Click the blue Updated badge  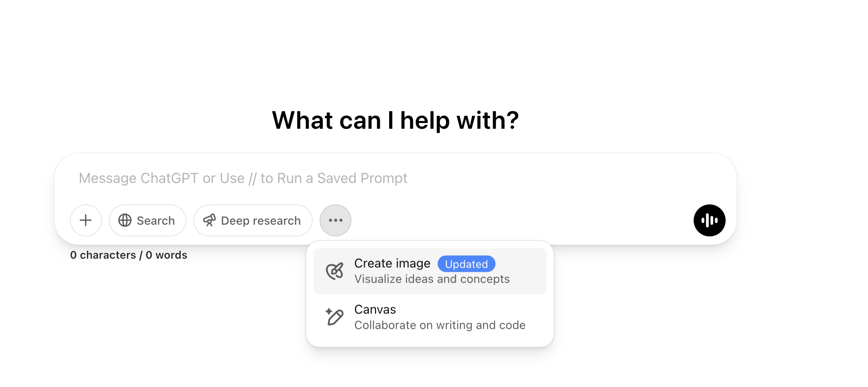[466, 264]
